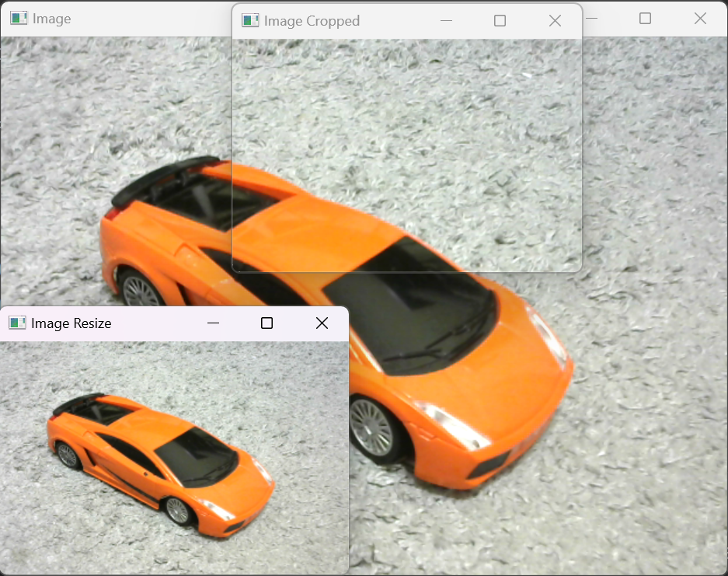Click the Image Resize window's title icon
This screenshot has height=576, width=728.
17,323
